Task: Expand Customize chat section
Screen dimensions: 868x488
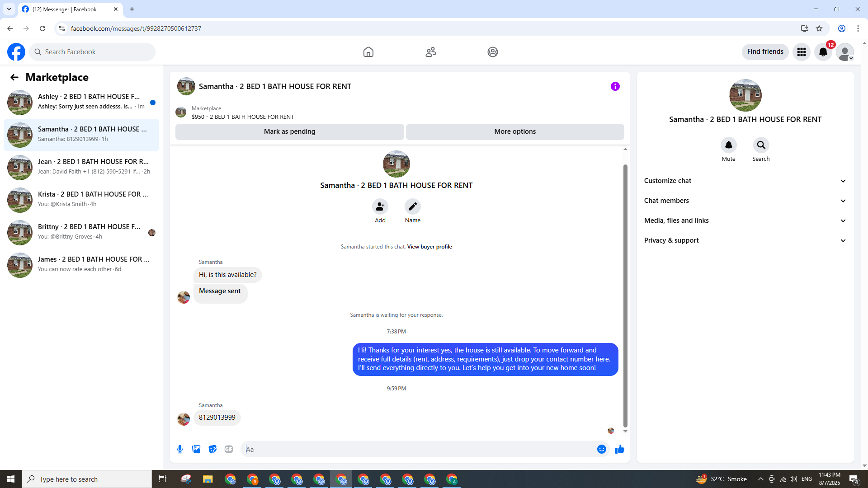Action: click(745, 181)
